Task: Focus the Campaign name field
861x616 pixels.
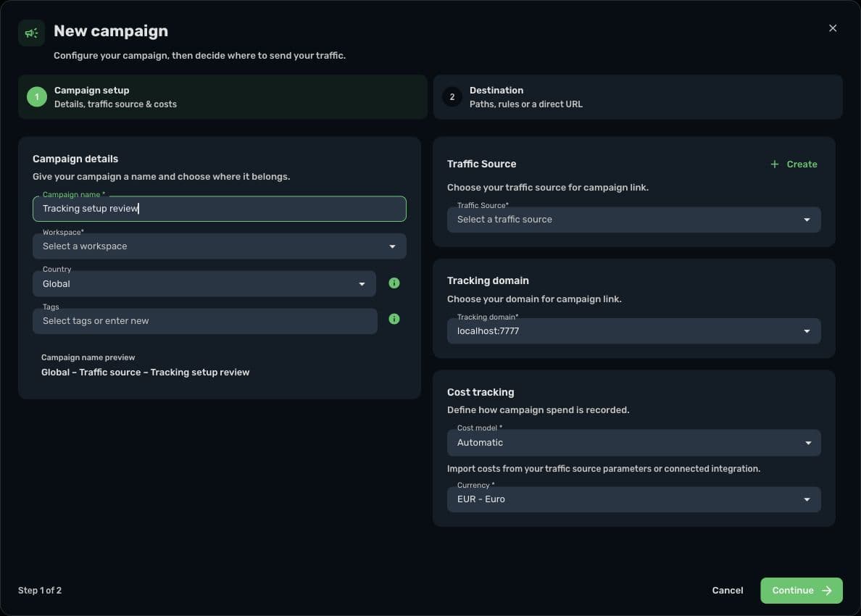Action: (x=219, y=209)
